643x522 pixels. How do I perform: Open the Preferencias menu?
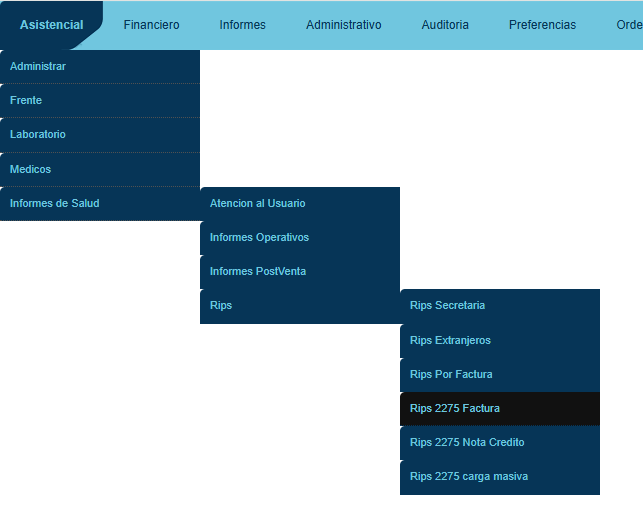pos(542,25)
